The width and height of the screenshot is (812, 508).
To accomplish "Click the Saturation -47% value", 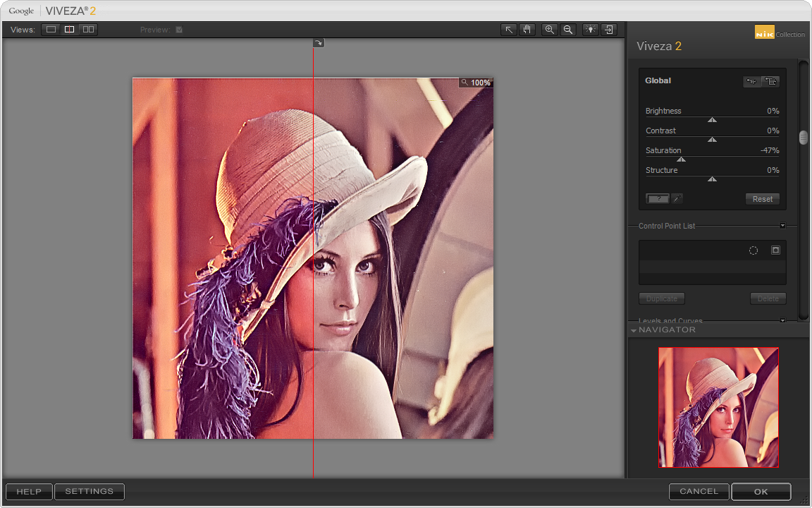I will click(770, 150).
